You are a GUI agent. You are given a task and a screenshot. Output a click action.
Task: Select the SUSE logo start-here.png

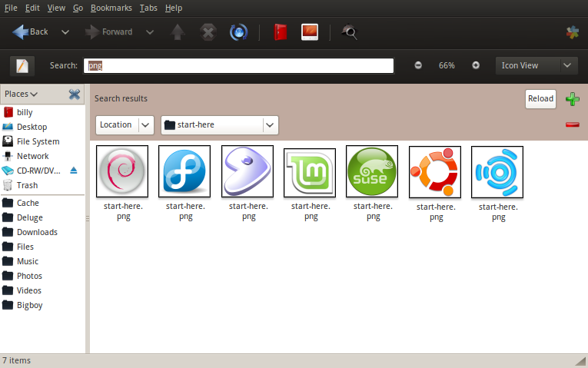click(372, 171)
